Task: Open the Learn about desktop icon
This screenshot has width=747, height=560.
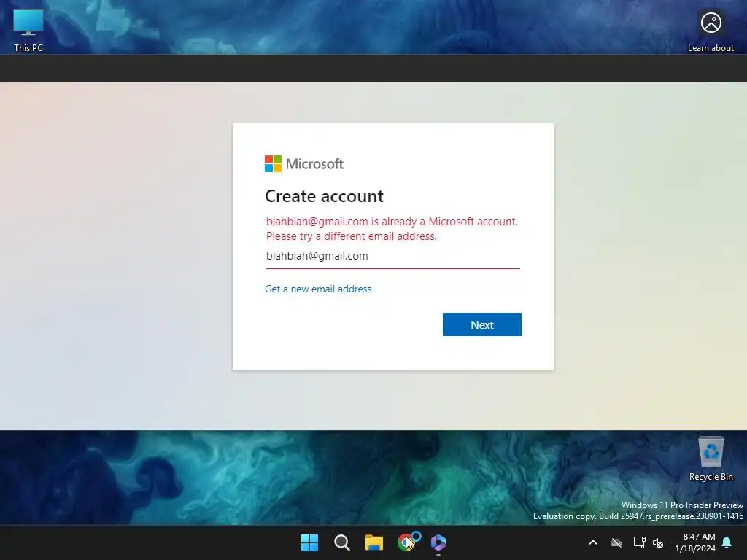Action: 711,31
